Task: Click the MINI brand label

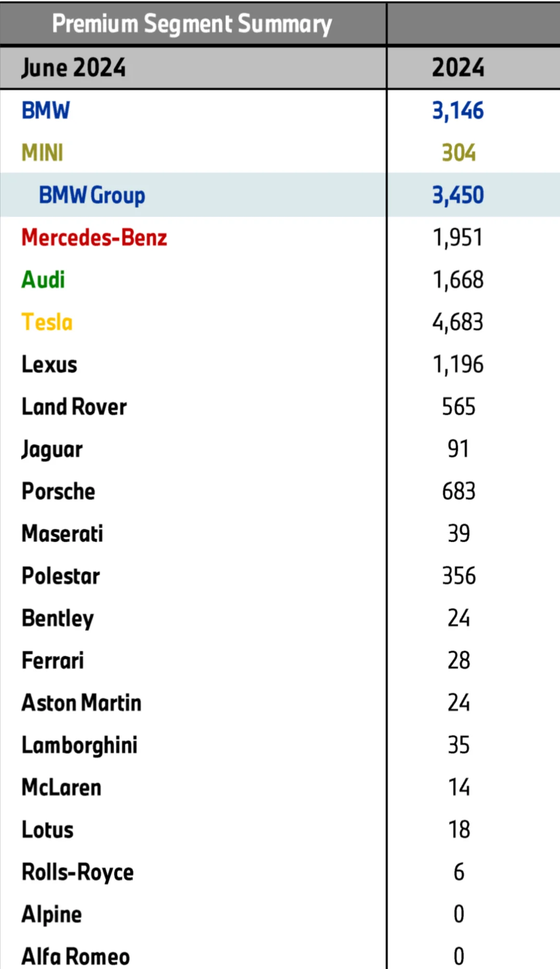Action: tap(43, 153)
